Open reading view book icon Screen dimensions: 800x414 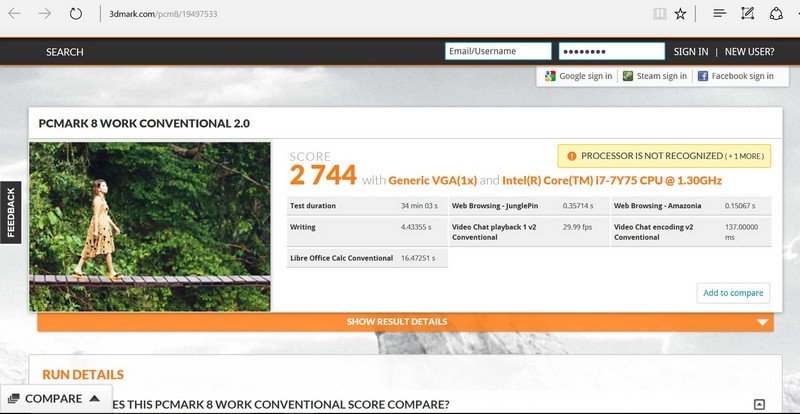658,14
